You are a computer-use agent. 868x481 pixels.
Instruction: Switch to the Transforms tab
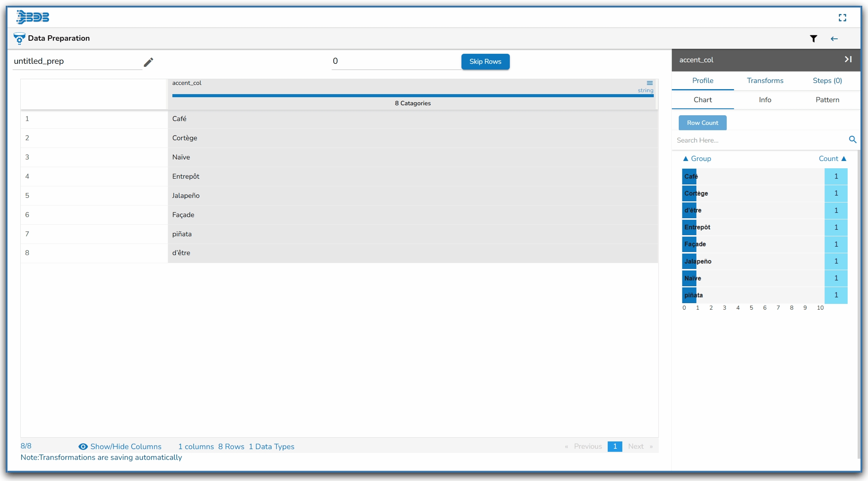[x=765, y=81]
